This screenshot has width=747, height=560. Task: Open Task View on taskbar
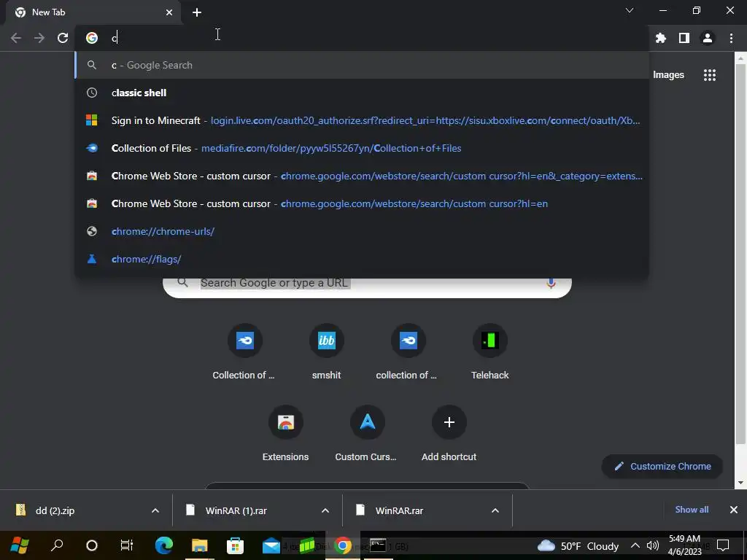pos(127,545)
